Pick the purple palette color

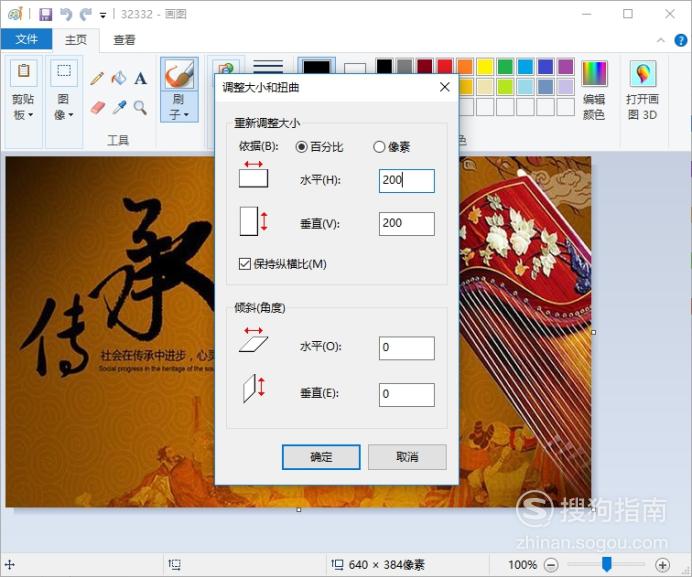565,67
